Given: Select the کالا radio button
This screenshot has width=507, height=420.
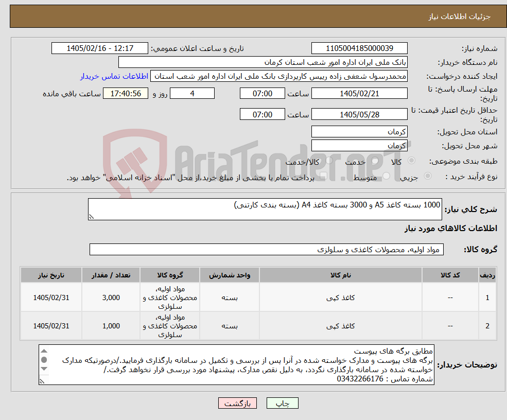Looking at the screenshot, I should (412, 161).
